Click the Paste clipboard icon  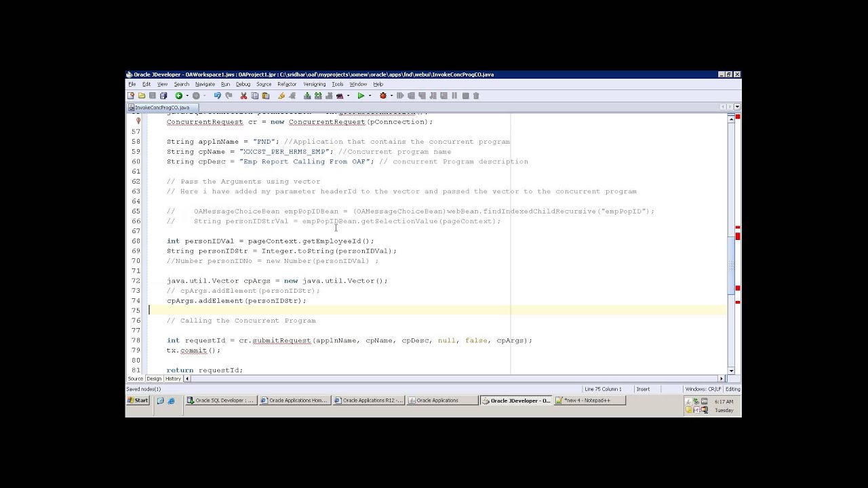pyautogui.click(x=265, y=96)
